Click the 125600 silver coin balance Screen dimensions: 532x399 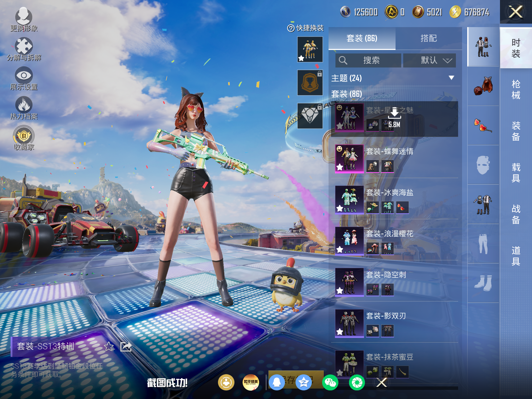pyautogui.click(x=359, y=12)
